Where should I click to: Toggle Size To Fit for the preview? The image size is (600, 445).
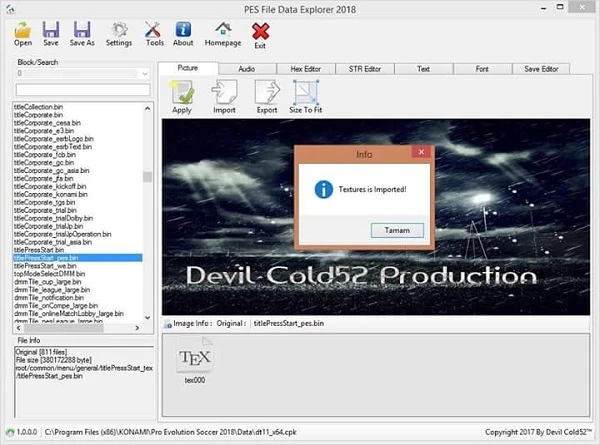point(305,96)
